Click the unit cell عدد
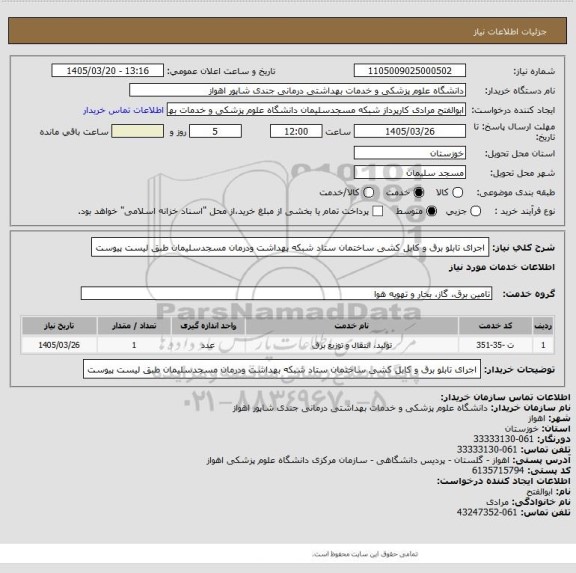The image size is (576, 573). pyautogui.click(x=208, y=345)
